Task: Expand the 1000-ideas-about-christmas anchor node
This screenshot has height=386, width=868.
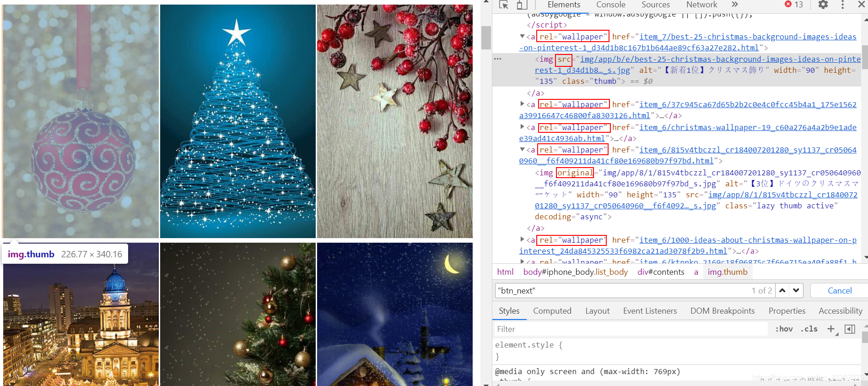Action: pyautogui.click(x=522, y=239)
